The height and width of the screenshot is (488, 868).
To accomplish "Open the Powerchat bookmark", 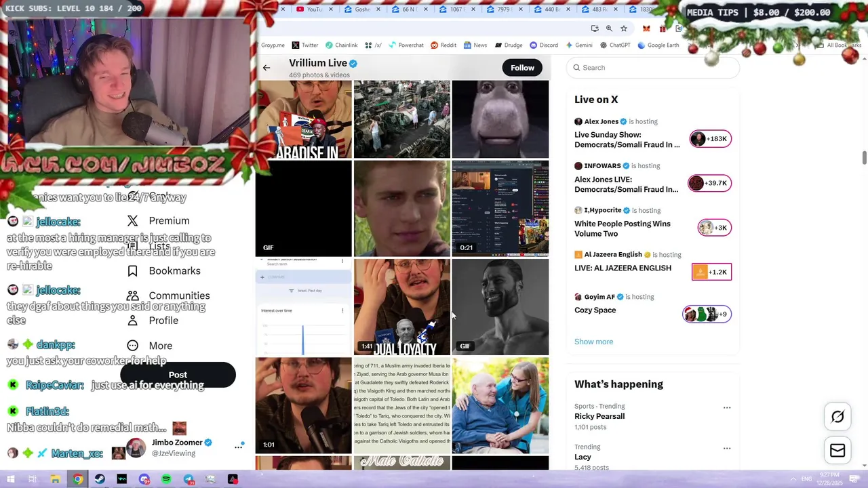I will pyautogui.click(x=406, y=45).
